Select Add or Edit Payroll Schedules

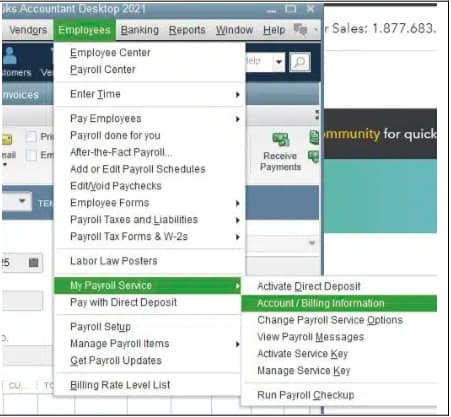pos(149,169)
